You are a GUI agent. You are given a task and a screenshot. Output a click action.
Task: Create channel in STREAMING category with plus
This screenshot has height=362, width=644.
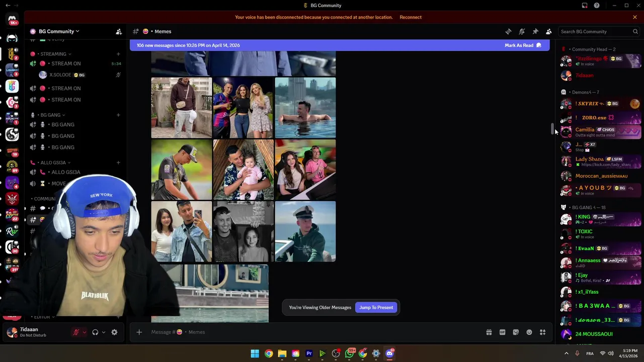point(118,54)
